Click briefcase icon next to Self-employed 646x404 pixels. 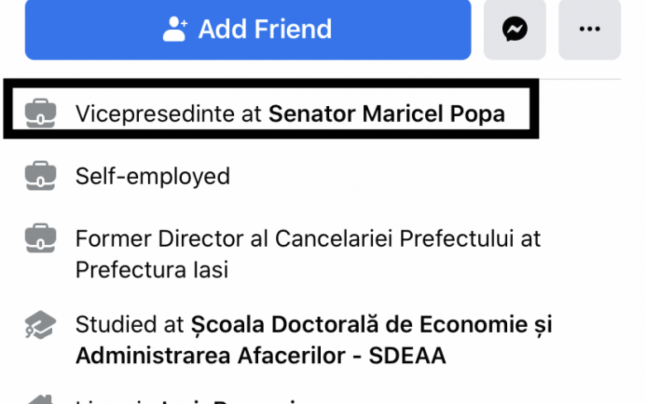pyautogui.click(x=41, y=177)
